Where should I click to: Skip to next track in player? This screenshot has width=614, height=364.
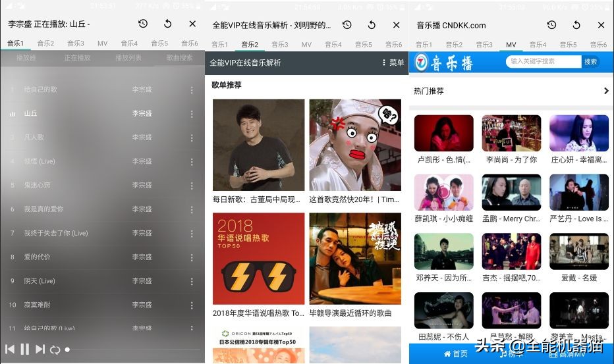pos(40,349)
